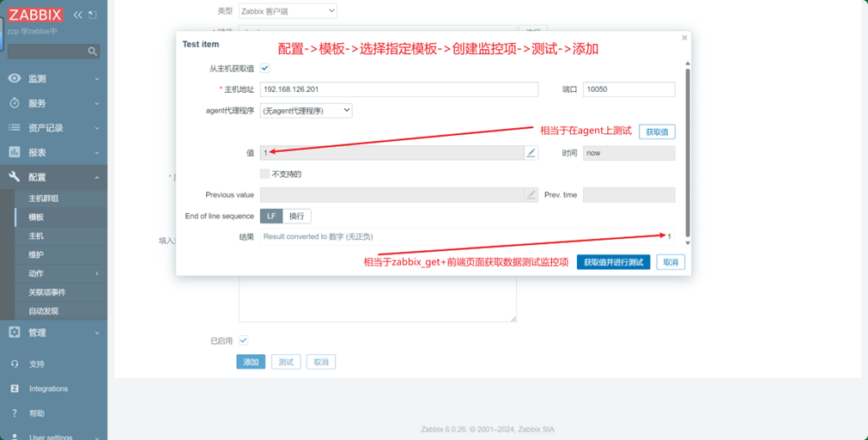Image resolution: width=868 pixels, height=440 pixels.
Task: Expand the 服务 menu section
Action: point(97,104)
